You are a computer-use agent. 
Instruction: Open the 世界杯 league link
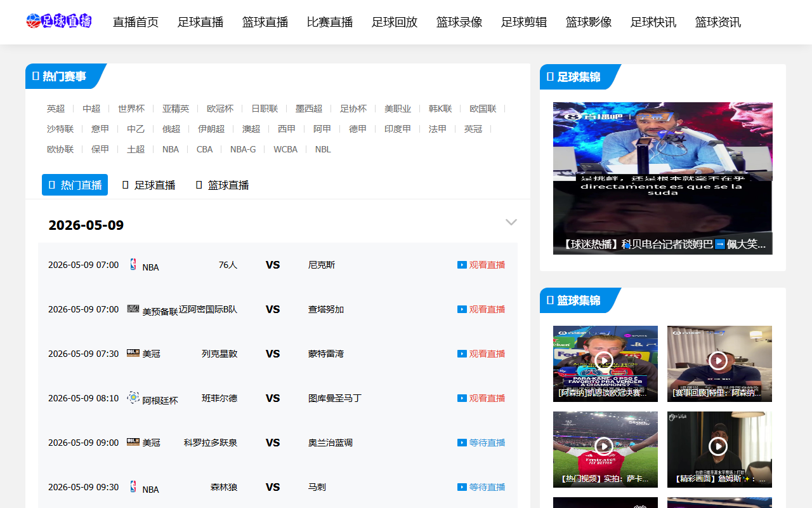pos(131,109)
